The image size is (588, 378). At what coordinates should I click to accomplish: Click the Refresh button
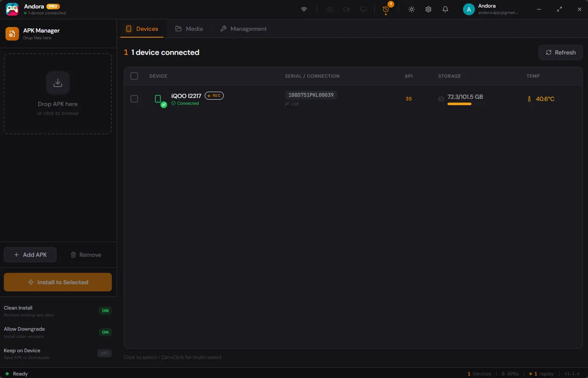561,52
